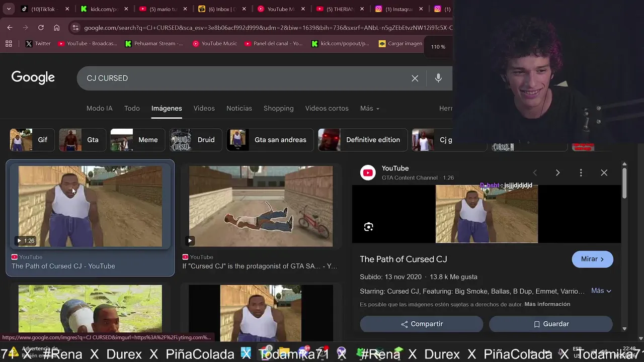Select the Imágenes search tab
Viewport: 644px width, 362px height.
click(167, 108)
